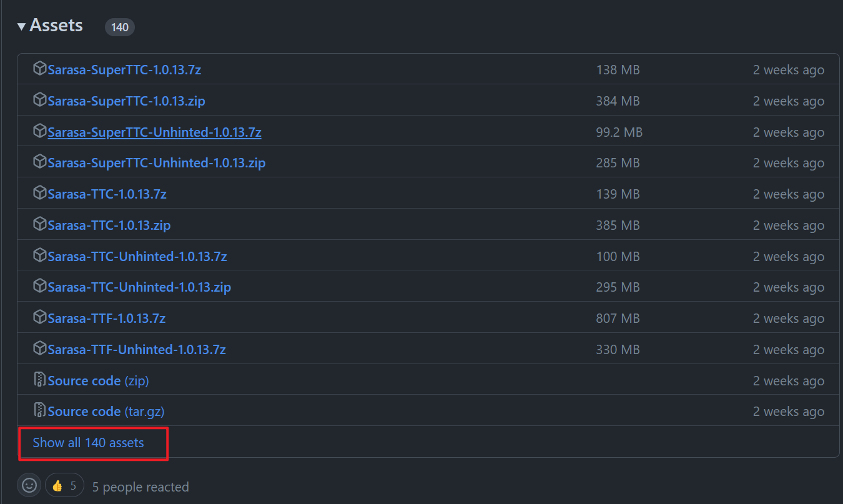Download Sarasa-SuperTTC-Unhinted-1.0.13.7z
Viewport: 843px width, 504px height.
pyautogui.click(x=154, y=132)
